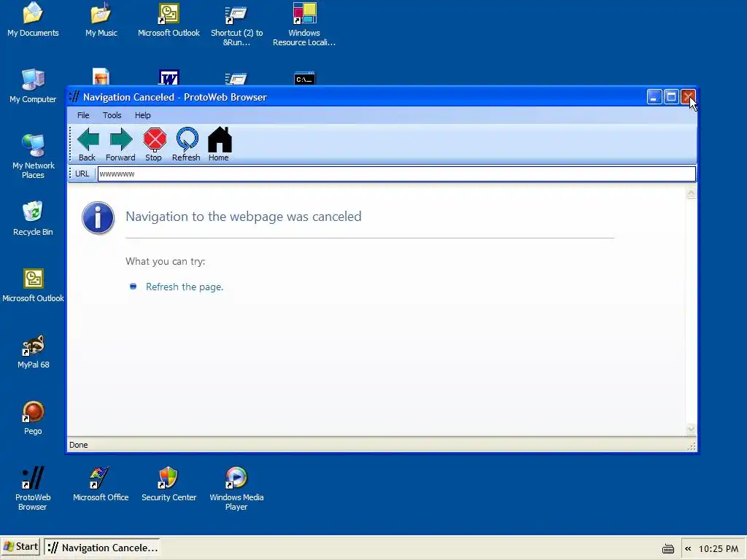Click the page scrollbar up arrow
The width and height of the screenshot is (747, 560).
point(691,192)
